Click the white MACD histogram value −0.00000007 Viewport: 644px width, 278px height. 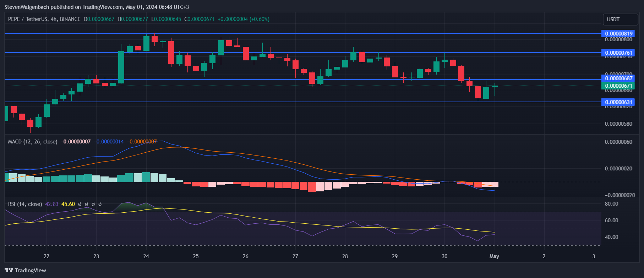pyautogui.click(x=76, y=142)
